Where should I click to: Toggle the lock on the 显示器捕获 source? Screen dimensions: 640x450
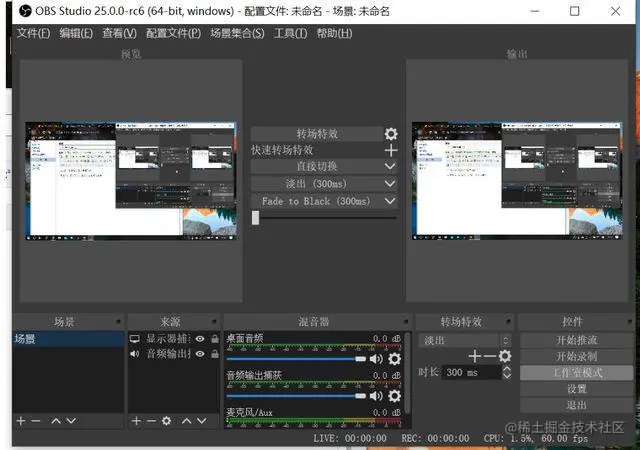(215, 339)
